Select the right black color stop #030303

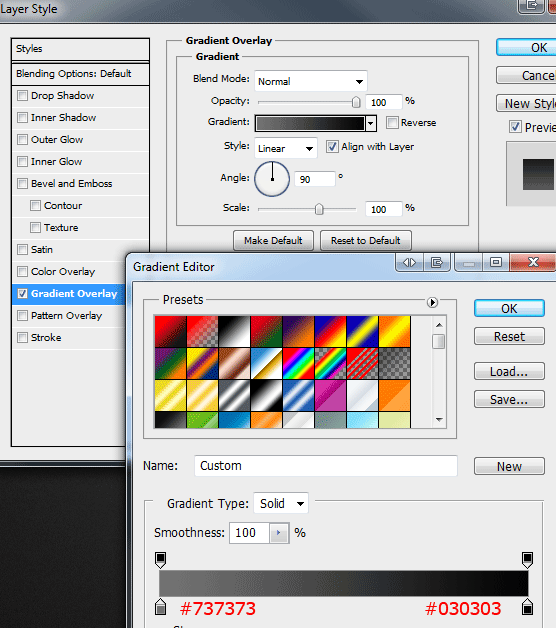pyautogui.click(x=527, y=607)
